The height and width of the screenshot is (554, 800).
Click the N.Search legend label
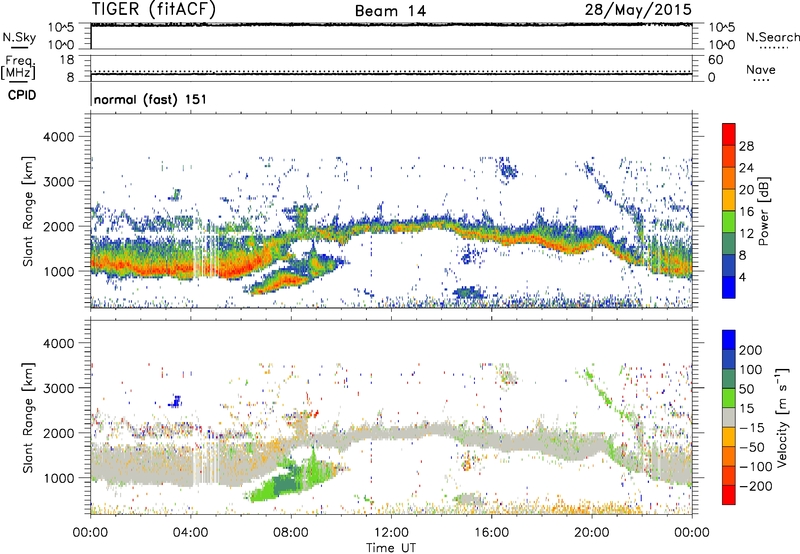772,37
